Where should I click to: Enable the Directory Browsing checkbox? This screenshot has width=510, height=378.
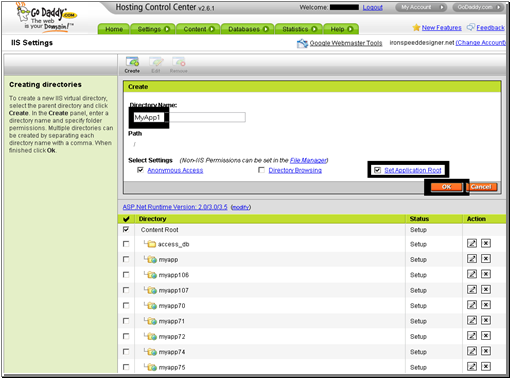point(261,170)
